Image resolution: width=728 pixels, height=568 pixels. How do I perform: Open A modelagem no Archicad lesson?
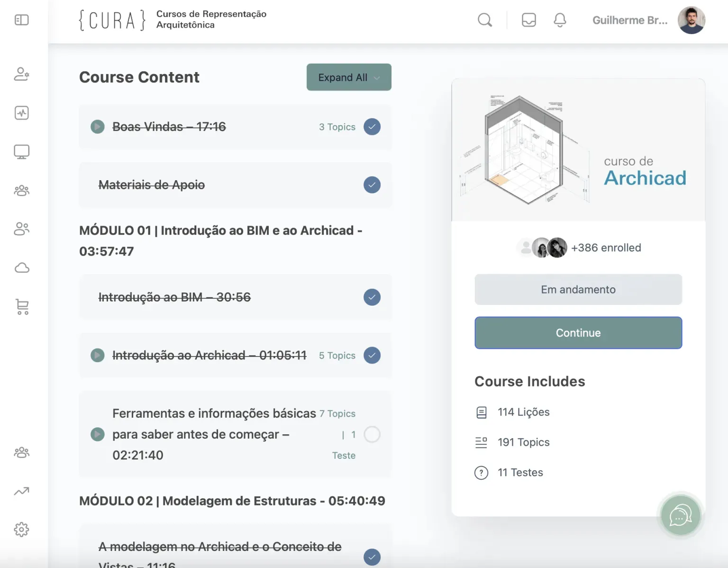[x=220, y=554]
